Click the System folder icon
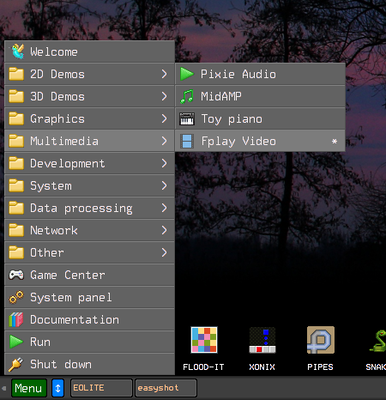386x400 pixels. click(x=16, y=186)
